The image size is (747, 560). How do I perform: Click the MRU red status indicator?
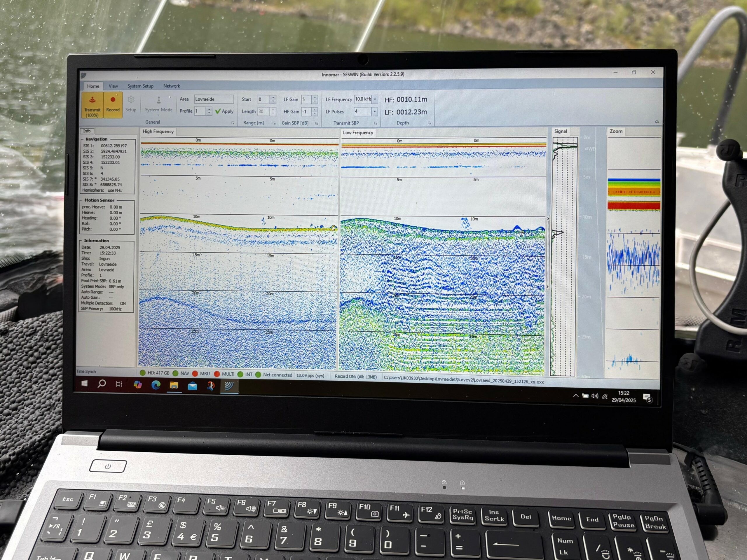(x=201, y=374)
